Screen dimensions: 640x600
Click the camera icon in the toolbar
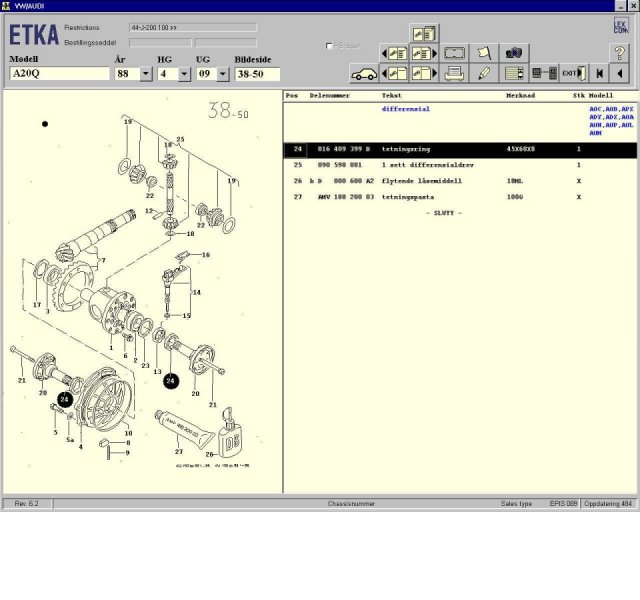point(515,52)
